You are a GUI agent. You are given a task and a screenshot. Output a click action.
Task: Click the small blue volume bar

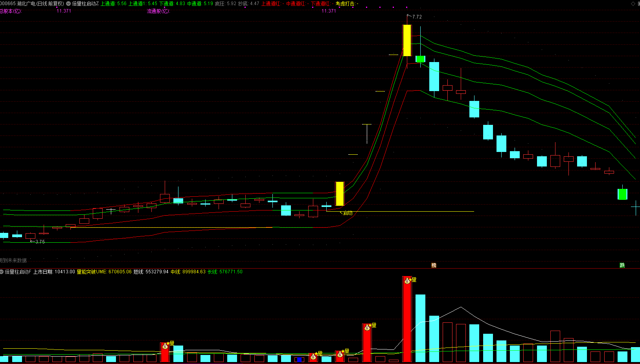[300, 360]
